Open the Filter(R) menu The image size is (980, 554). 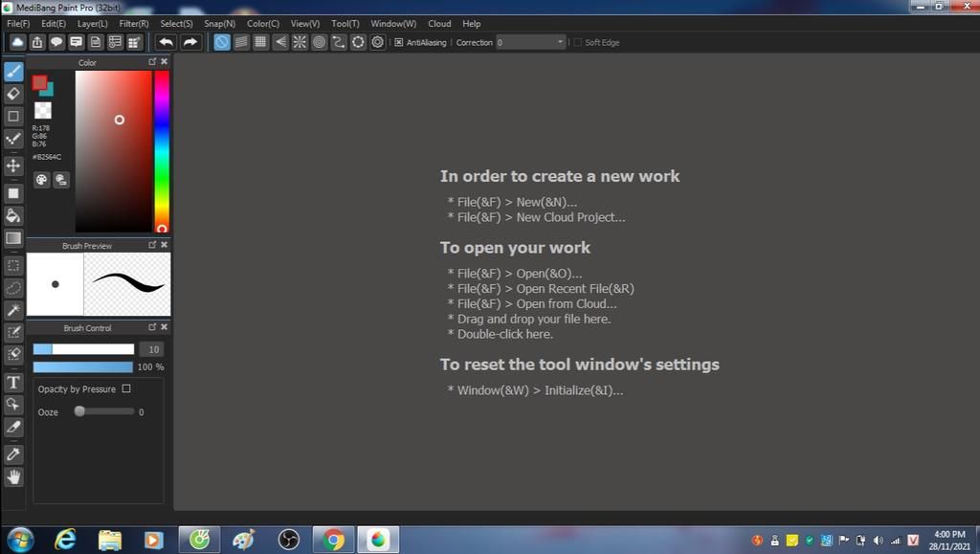pos(134,23)
